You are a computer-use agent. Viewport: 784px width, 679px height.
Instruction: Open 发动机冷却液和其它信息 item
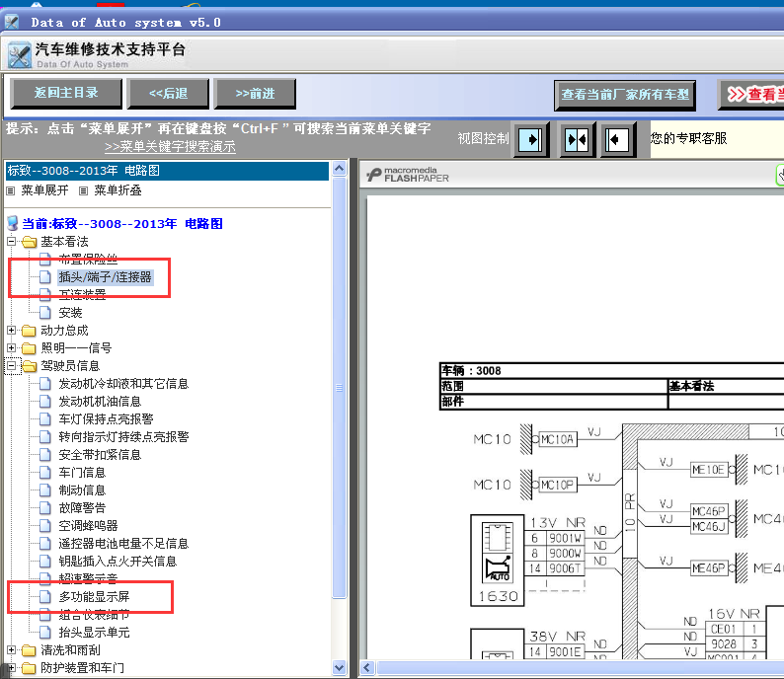[x=123, y=384]
